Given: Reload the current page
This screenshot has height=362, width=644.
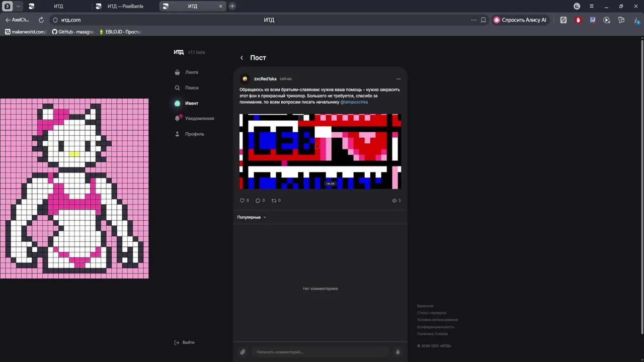Looking at the screenshot, I should pyautogui.click(x=41, y=20).
